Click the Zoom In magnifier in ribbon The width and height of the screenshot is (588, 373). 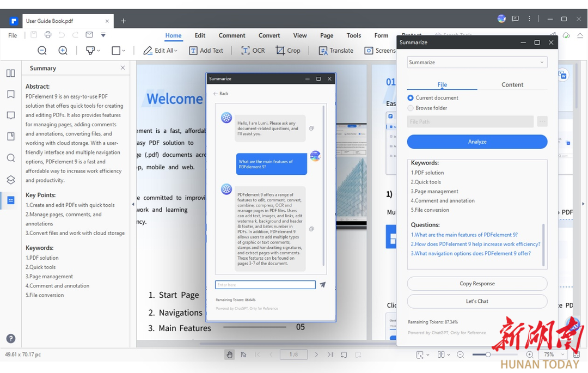pyautogui.click(x=63, y=50)
